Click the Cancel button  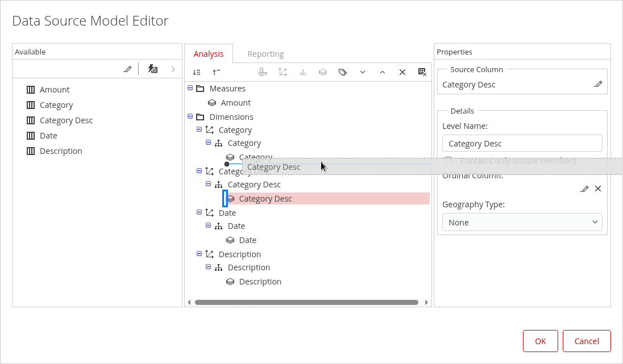(587, 341)
